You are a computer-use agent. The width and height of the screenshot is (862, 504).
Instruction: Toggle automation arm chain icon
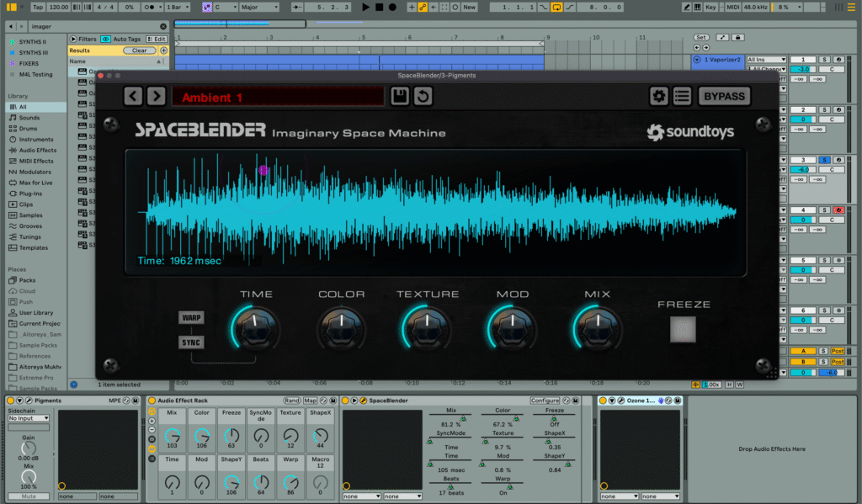(423, 7)
